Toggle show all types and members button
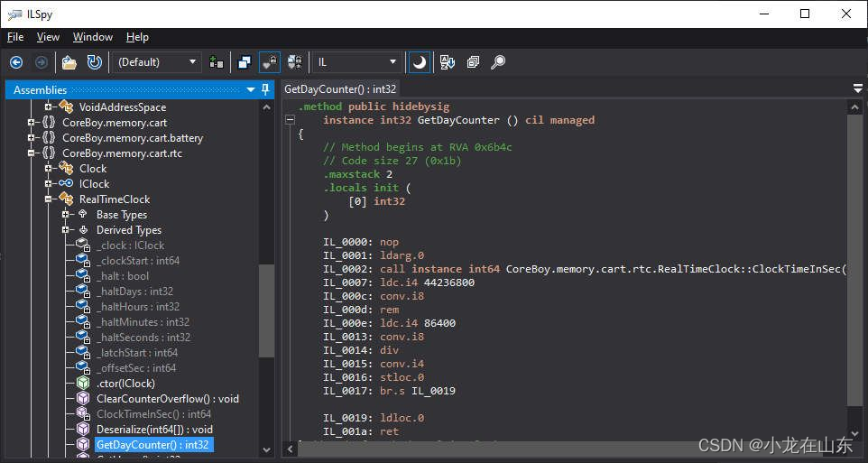 pyautogui.click(x=294, y=62)
